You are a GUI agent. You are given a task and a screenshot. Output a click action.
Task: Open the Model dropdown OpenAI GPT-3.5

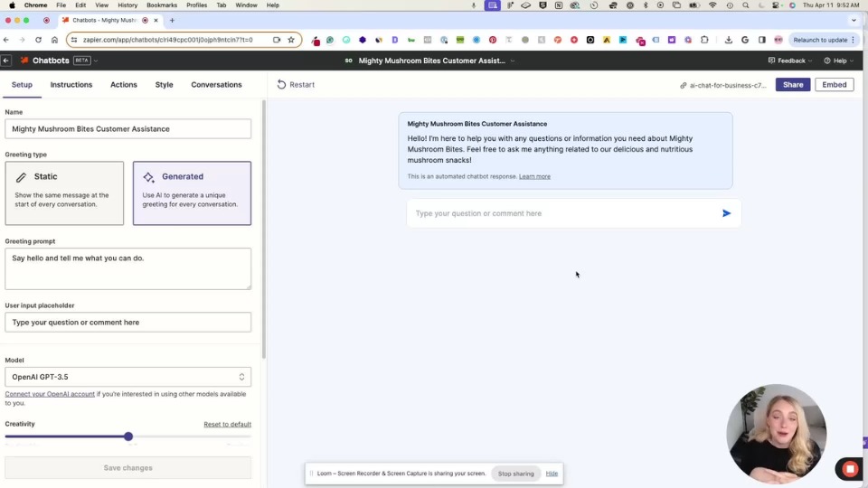pyautogui.click(x=127, y=377)
